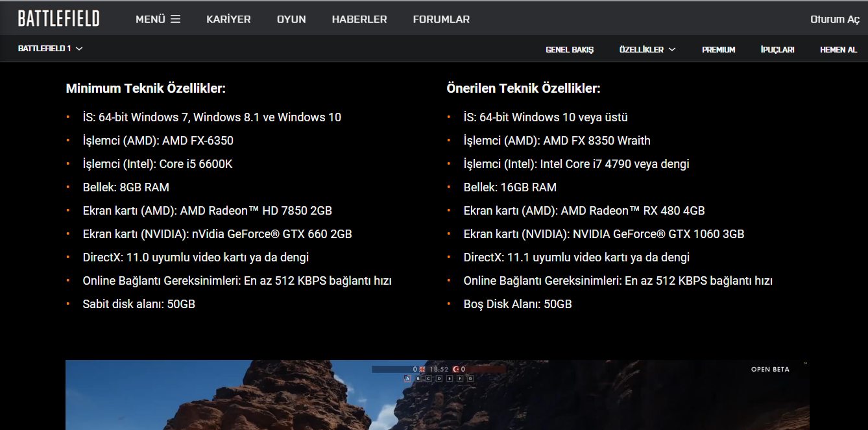Click the Sabit disk alanı 50GB line
Image resolution: width=868 pixels, height=430 pixels.
point(139,304)
